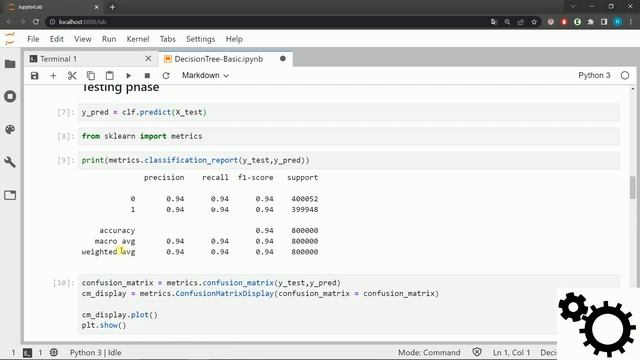Open the Help menu
Viewport: 640px width, 360px height.
[234, 39]
